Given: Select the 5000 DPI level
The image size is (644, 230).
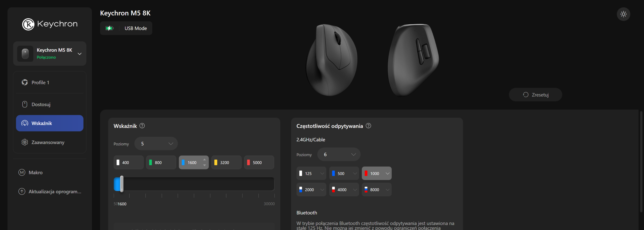Looking at the screenshot, I should (x=259, y=162).
